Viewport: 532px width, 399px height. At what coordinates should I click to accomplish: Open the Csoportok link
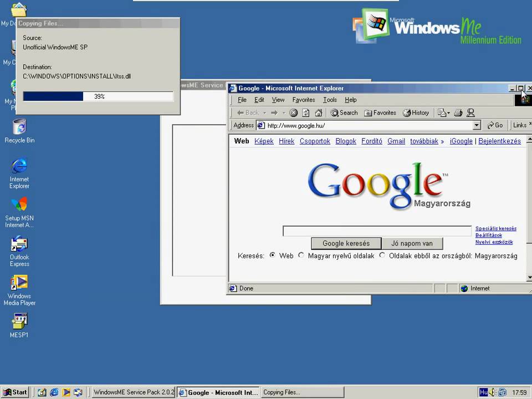[315, 141]
